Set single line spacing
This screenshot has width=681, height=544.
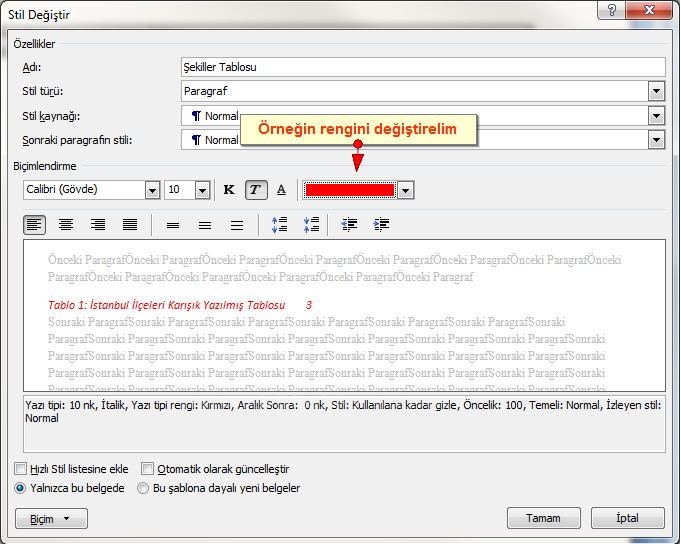tap(173, 225)
